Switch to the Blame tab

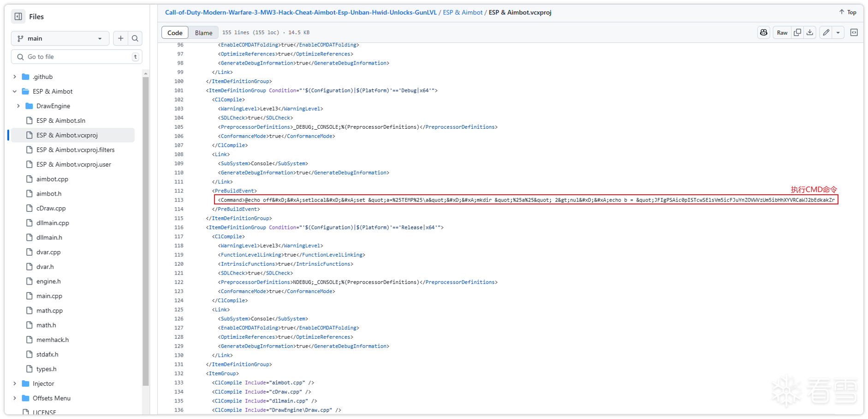(203, 33)
